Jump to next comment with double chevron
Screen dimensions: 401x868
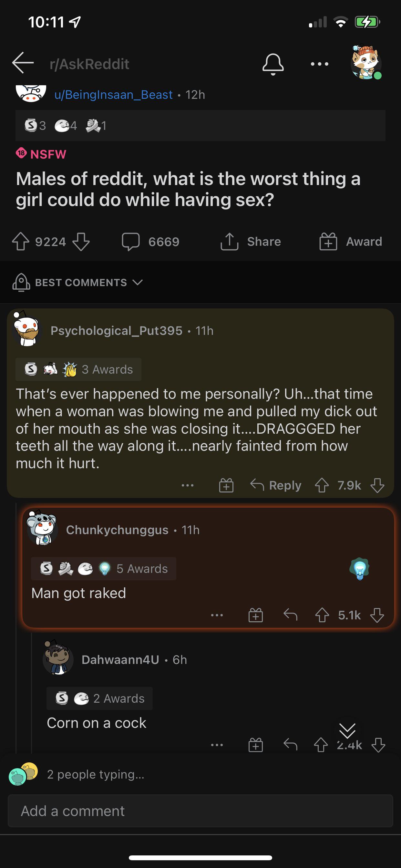click(x=347, y=730)
